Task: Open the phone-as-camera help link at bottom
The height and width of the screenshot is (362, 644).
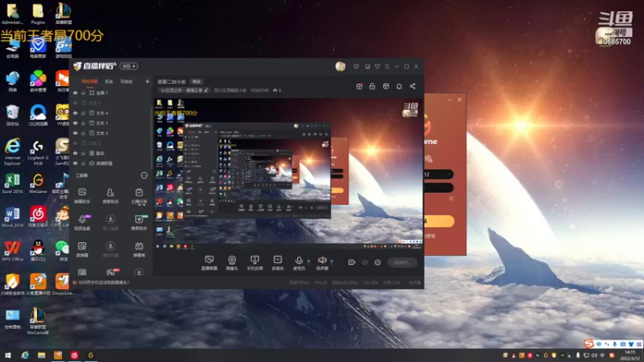Action: 104,283
